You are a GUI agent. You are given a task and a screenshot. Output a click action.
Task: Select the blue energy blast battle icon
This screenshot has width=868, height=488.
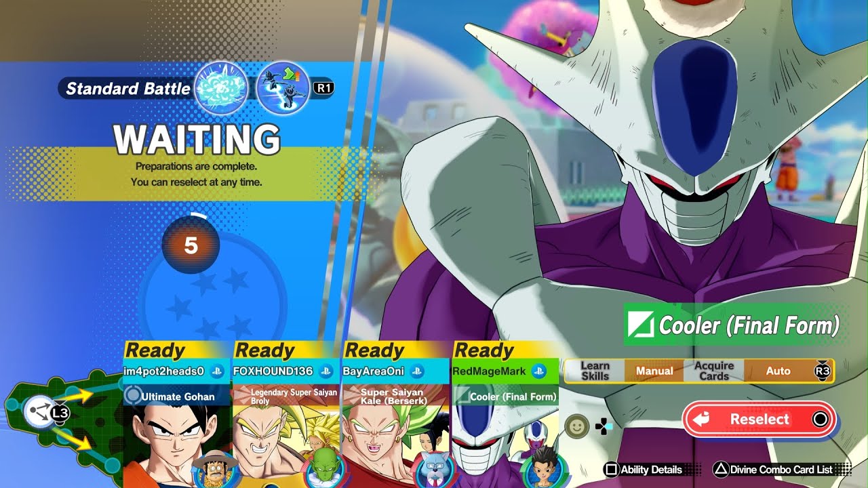pos(221,88)
